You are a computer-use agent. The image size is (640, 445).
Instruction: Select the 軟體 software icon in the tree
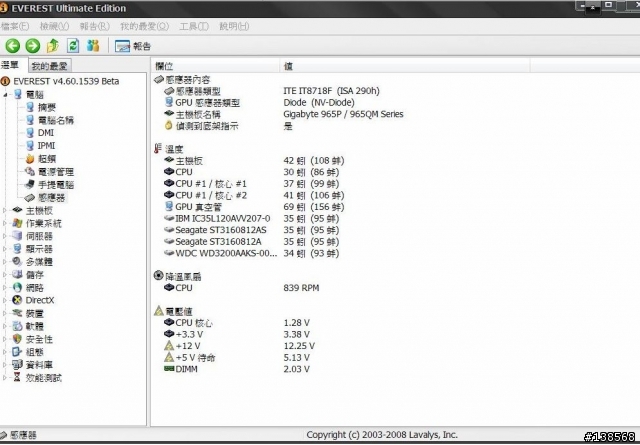(17, 326)
